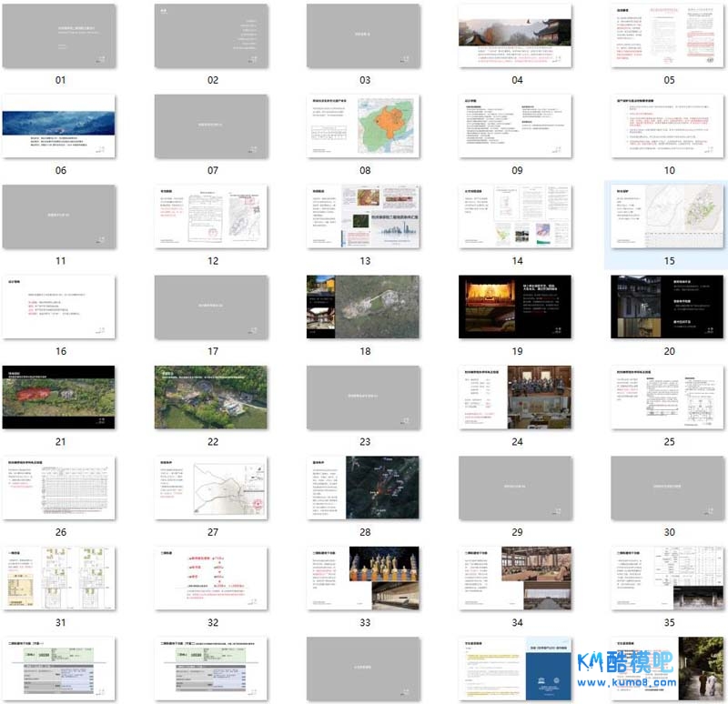The height and width of the screenshot is (704, 728).
Task: Open slide 33 with Buddha statues photo
Action: point(363,578)
